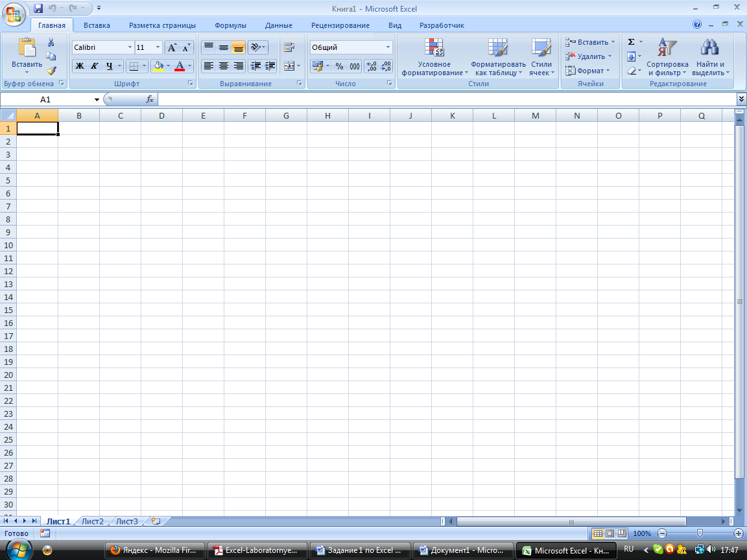The image size is (747, 560).
Task: Switch to sheet Лист2
Action: (93, 521)
